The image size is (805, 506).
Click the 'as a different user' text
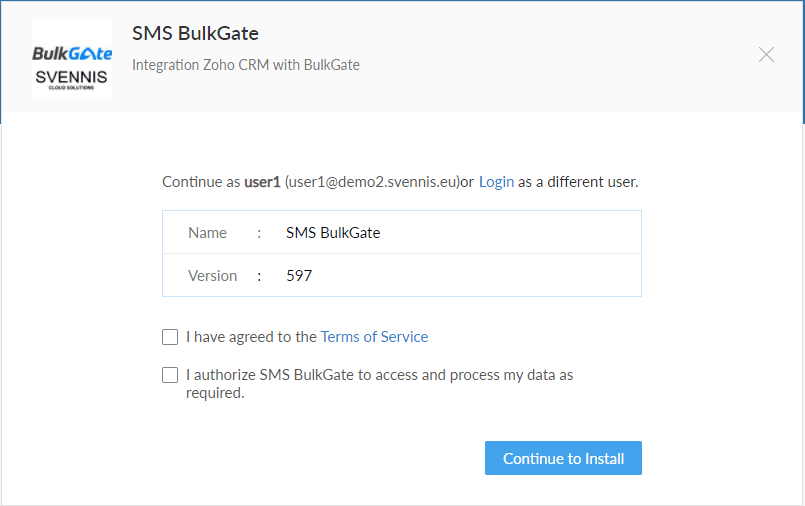[578, 182]
